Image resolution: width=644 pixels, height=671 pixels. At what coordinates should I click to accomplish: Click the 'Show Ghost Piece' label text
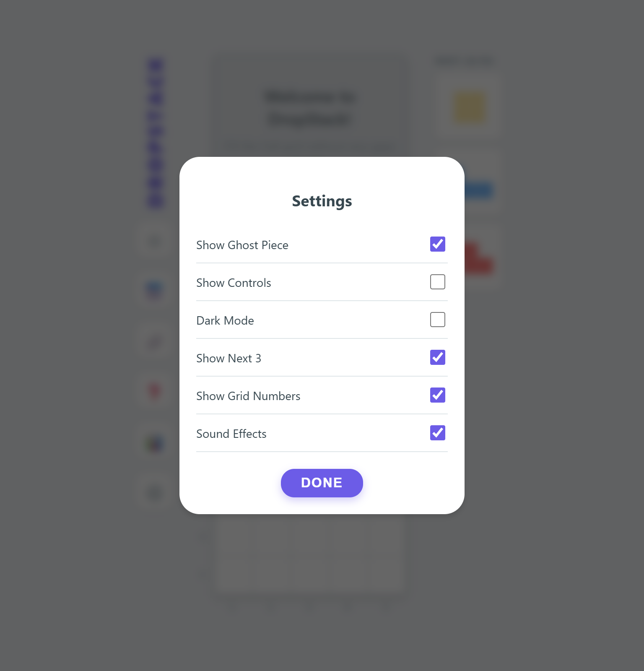click(242, 245)
